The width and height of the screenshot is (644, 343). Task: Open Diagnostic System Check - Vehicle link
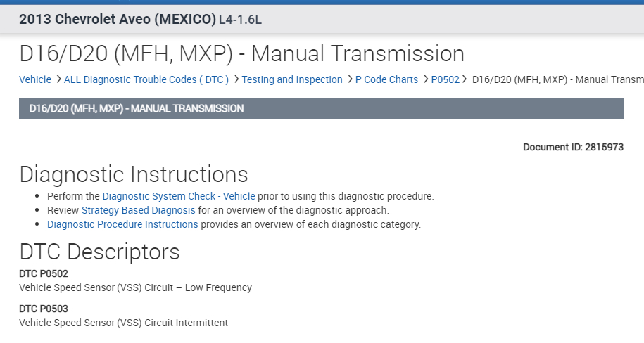tap(179, 196)
